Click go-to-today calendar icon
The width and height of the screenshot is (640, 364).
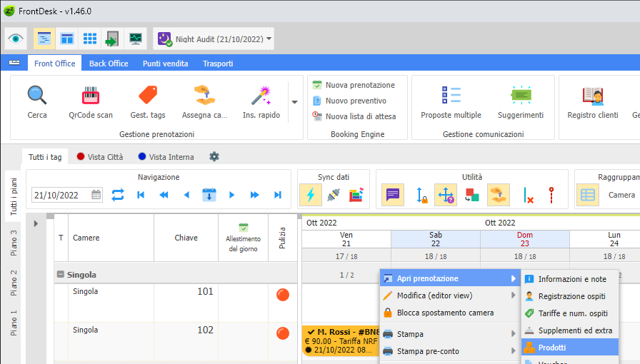coord(209,195)
